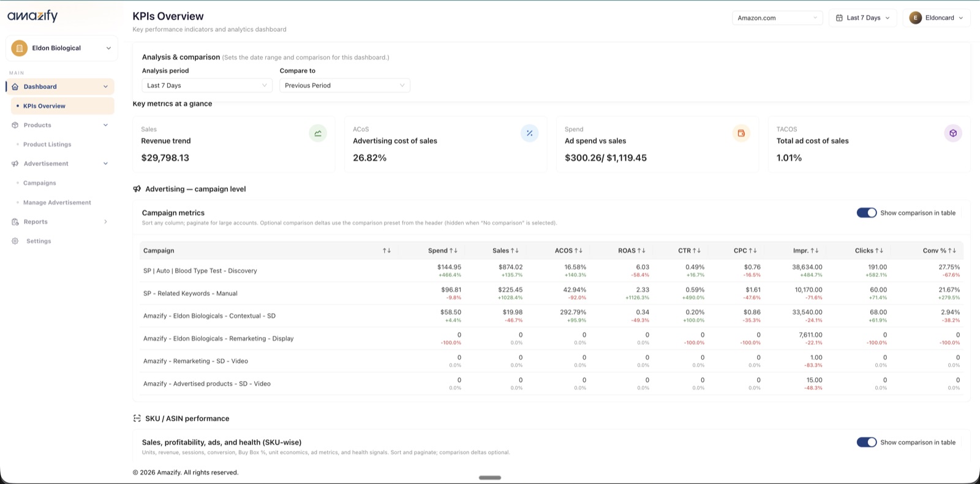Open the Eldoncard user menu

click(937, 18)
